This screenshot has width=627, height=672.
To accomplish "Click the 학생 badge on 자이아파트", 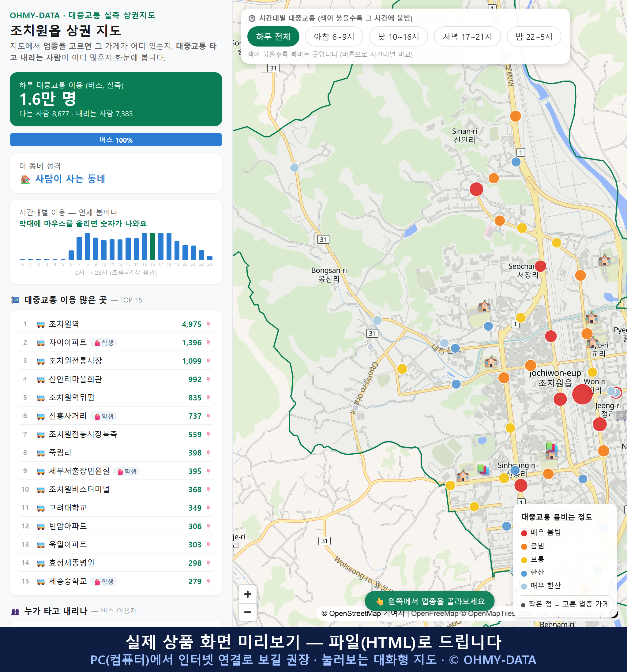I will 104,343.
